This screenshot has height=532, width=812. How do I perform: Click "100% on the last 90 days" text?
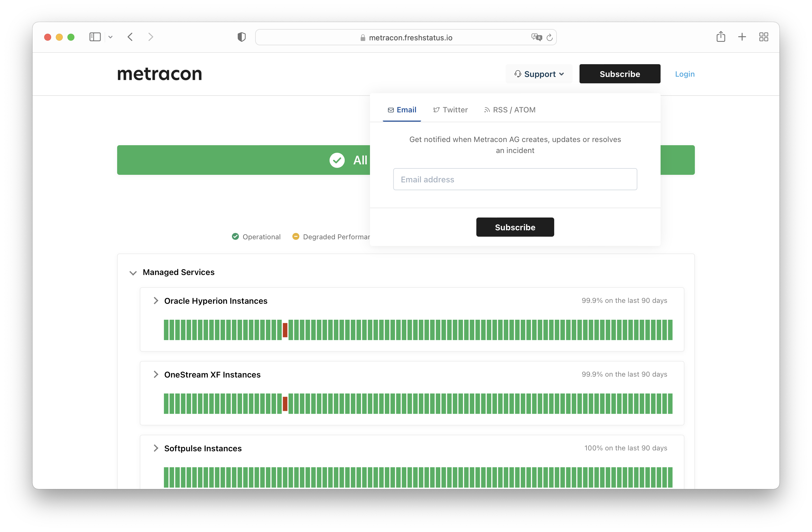(x=625, y=448)
